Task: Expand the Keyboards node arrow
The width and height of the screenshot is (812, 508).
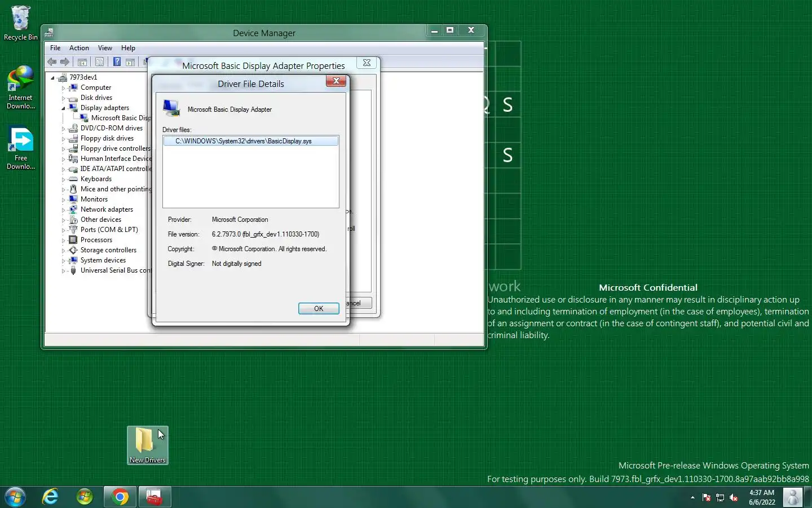Action: pyautogui.click(x=63, y=179)
